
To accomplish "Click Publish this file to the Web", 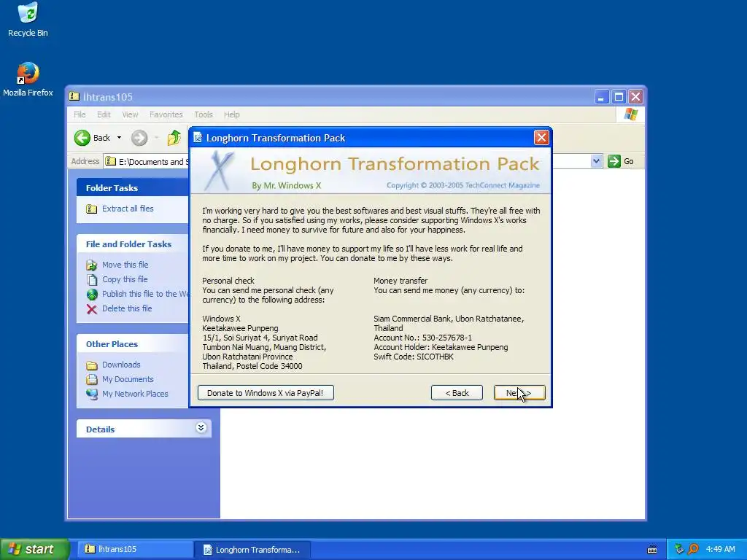I will point(145,294).
